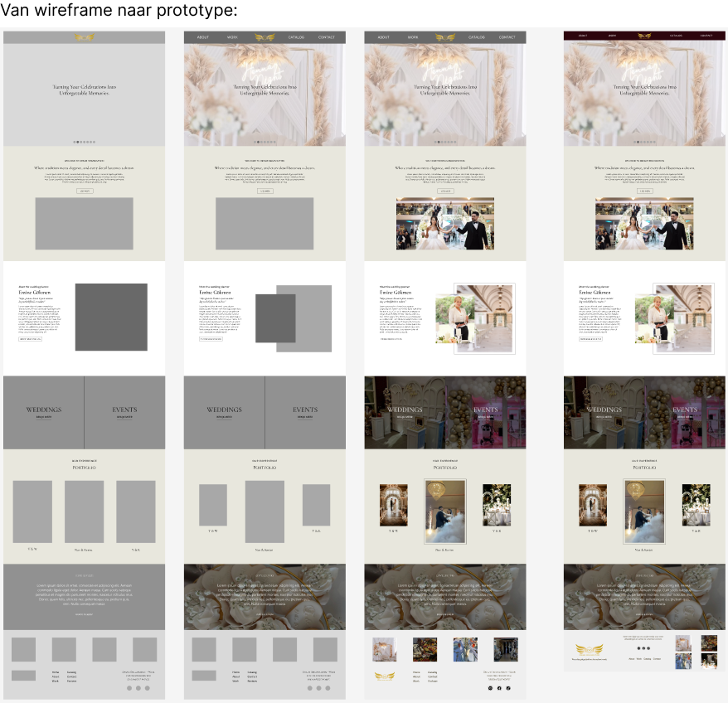
Task: Open ABOUT in the second wireframe's header
Action: (x=203, y=37)
